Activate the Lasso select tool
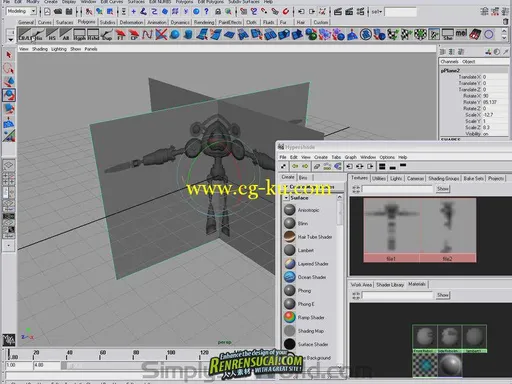 coord(9,68)
